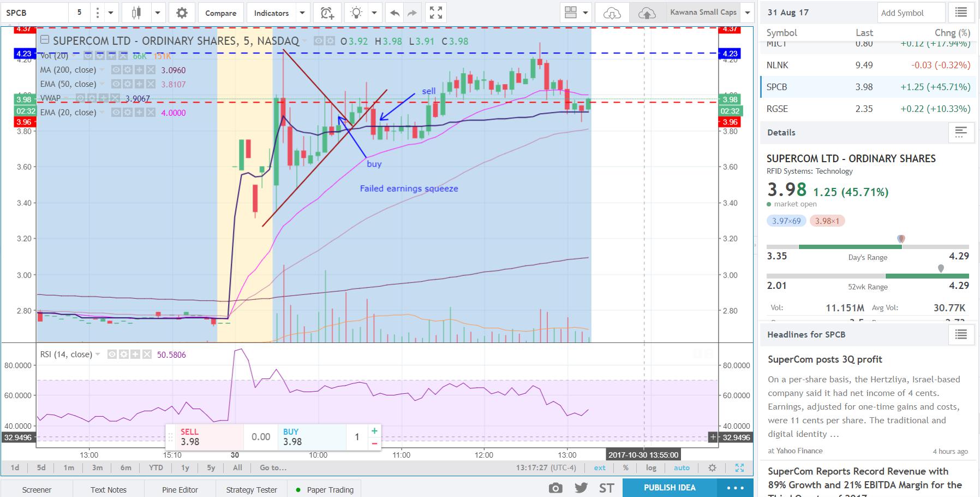Open the Strategy Tester tab
Image resolution: width=980 pixels, height=497 pixels.
[252, 489]
